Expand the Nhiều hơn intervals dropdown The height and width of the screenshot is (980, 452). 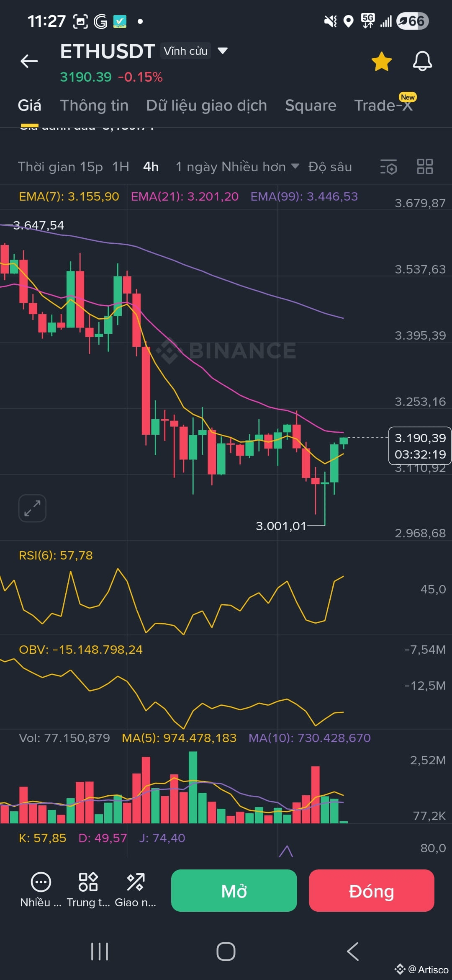pos(260,167)
